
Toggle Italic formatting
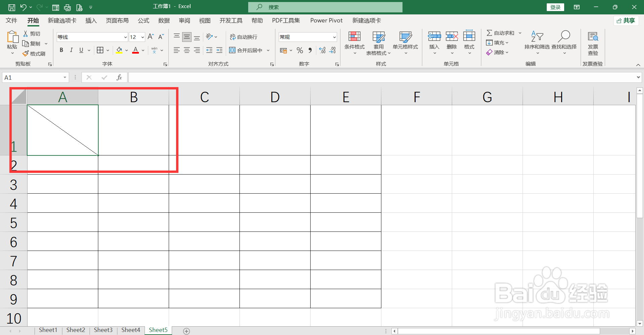[x=71, y=50]
